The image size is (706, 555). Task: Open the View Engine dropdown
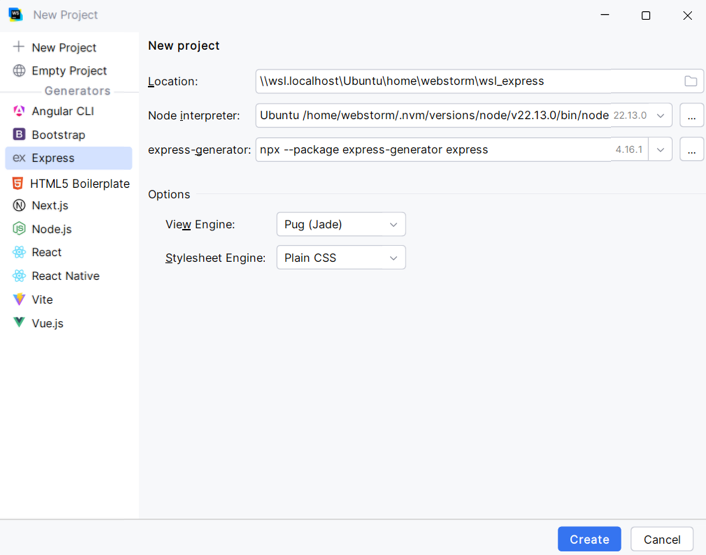coord(340,225)
